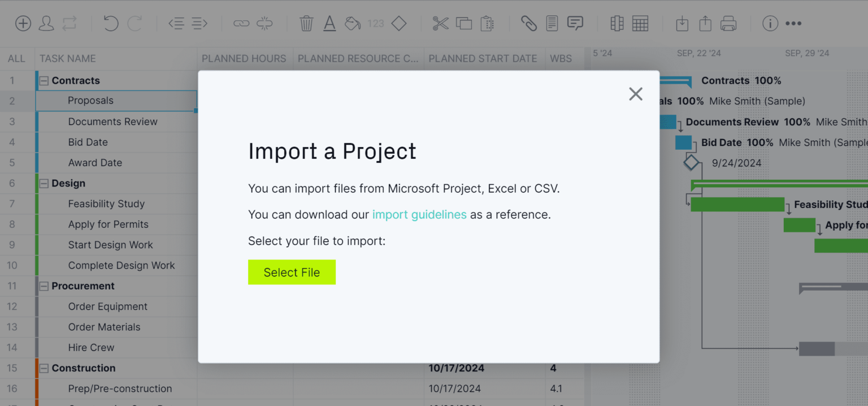Open the comments speech bubble icon

click(x=575, y=23)
